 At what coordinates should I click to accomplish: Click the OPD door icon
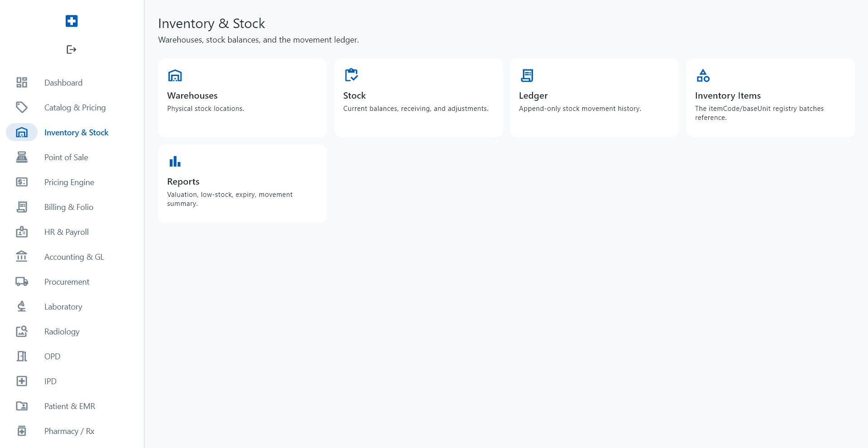pos(22,356)
